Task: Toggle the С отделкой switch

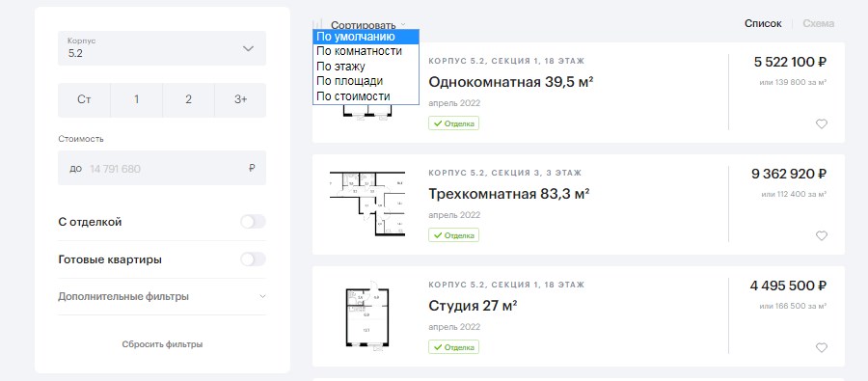Action: tap(253, 222)
